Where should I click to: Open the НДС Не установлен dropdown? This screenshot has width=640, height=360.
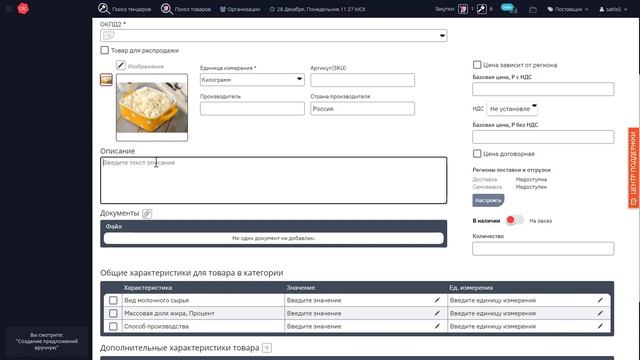tap(512, 109)
